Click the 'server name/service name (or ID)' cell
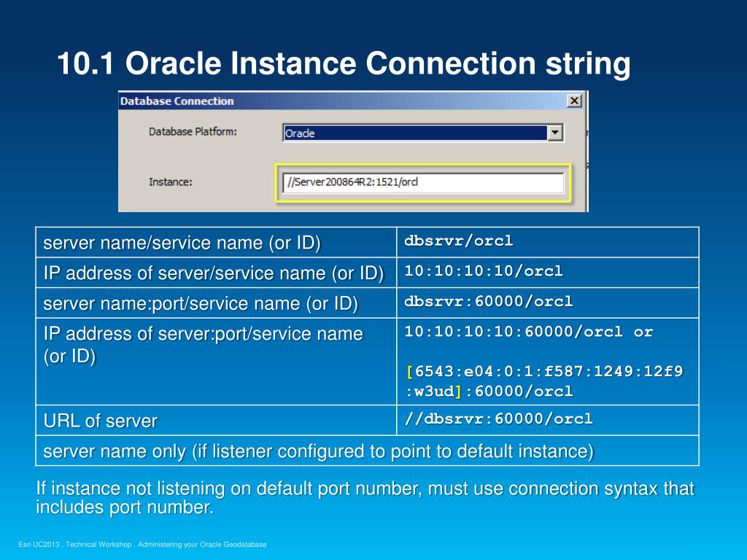 (216, 242)
